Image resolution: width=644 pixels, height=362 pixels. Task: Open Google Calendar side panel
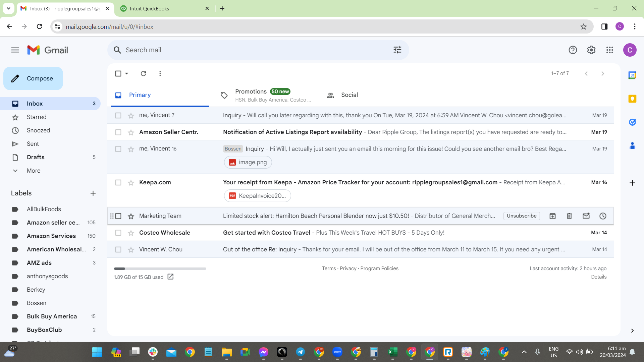(x=632, y=75)
